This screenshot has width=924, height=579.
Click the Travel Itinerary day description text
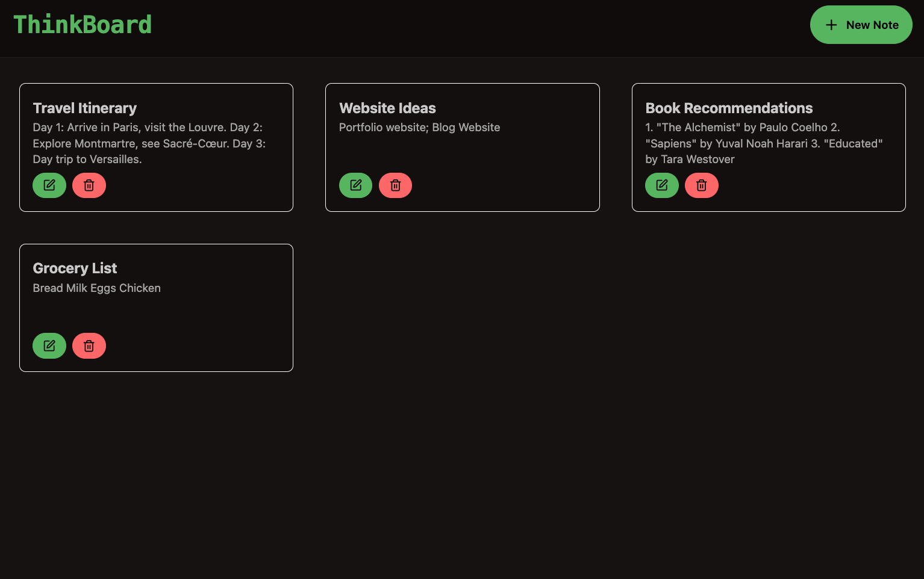(x=150, y=143)
